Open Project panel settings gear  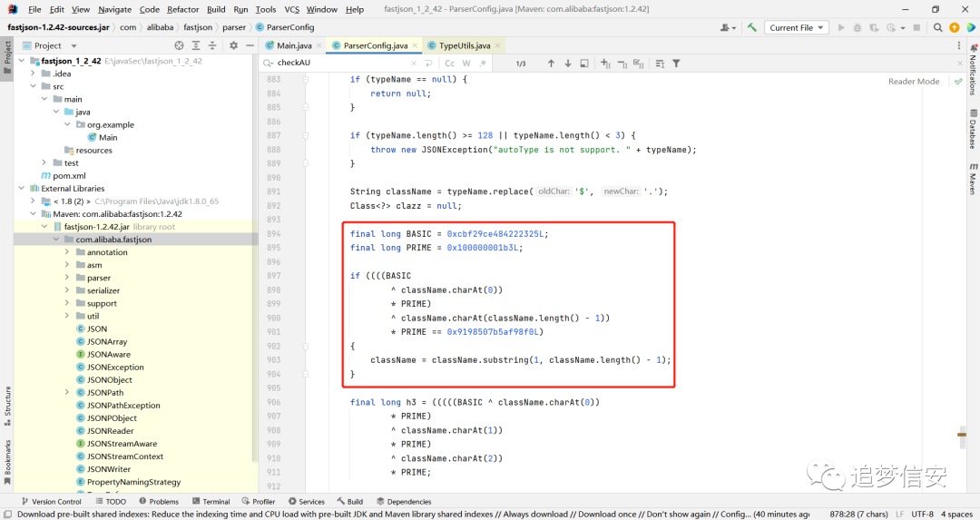click(233, 45)
